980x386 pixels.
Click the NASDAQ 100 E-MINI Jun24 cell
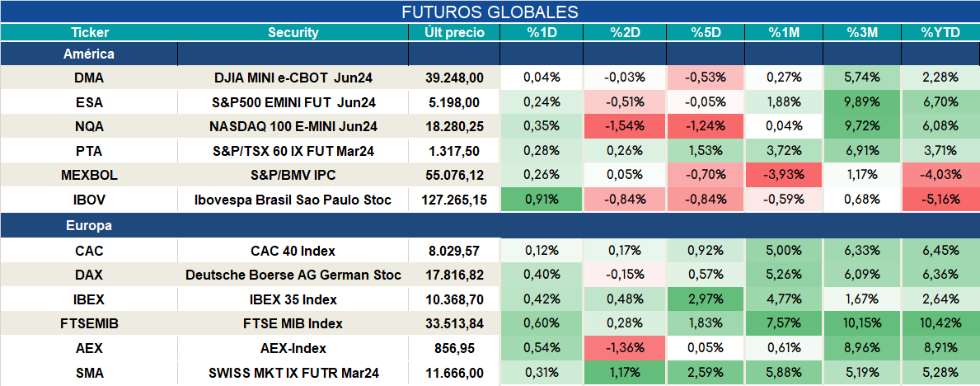coord(293,126)
